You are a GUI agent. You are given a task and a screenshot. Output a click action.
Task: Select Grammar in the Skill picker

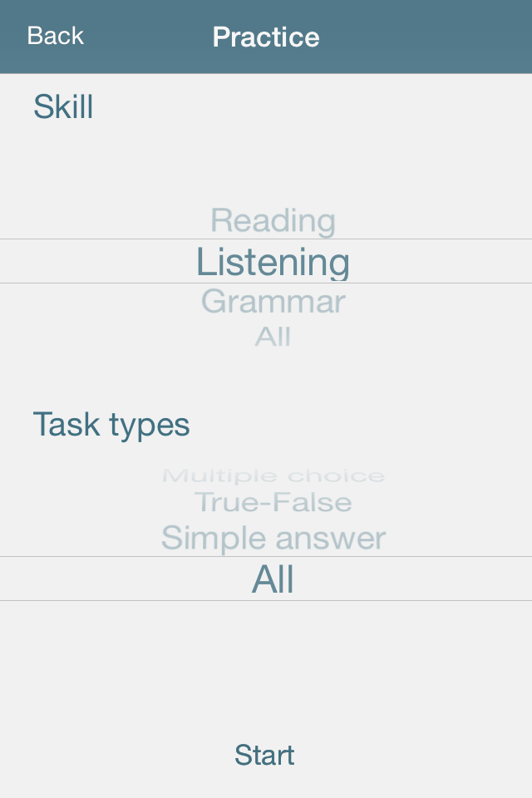273,301
